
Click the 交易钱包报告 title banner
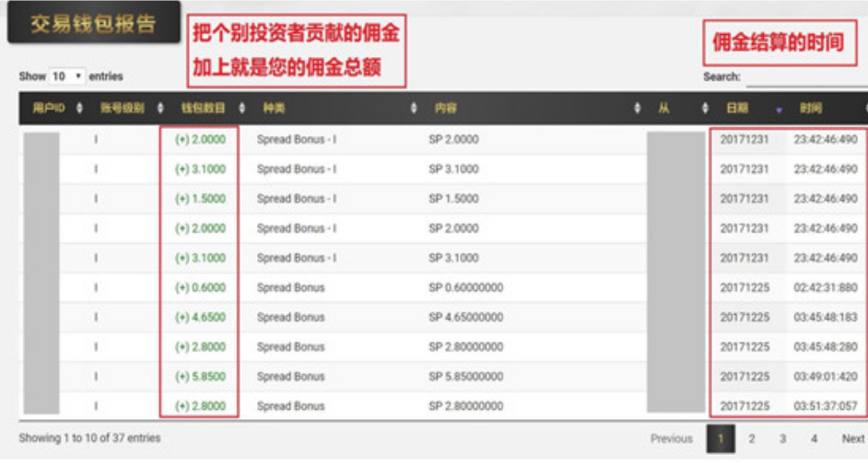tap(93, 25)
